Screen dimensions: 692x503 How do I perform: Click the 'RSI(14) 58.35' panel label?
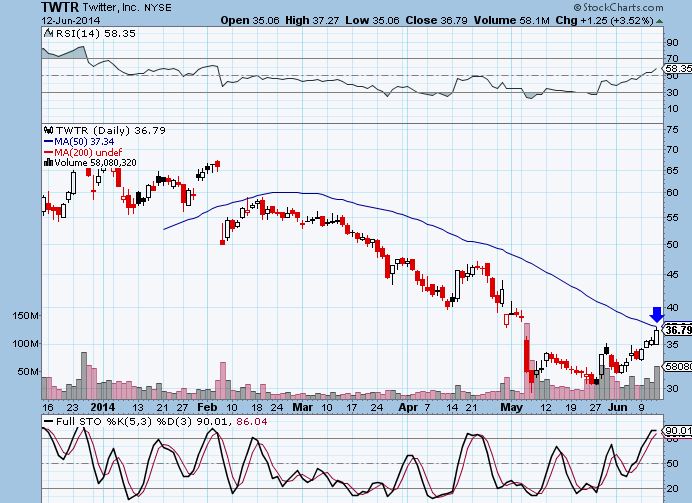96,34
